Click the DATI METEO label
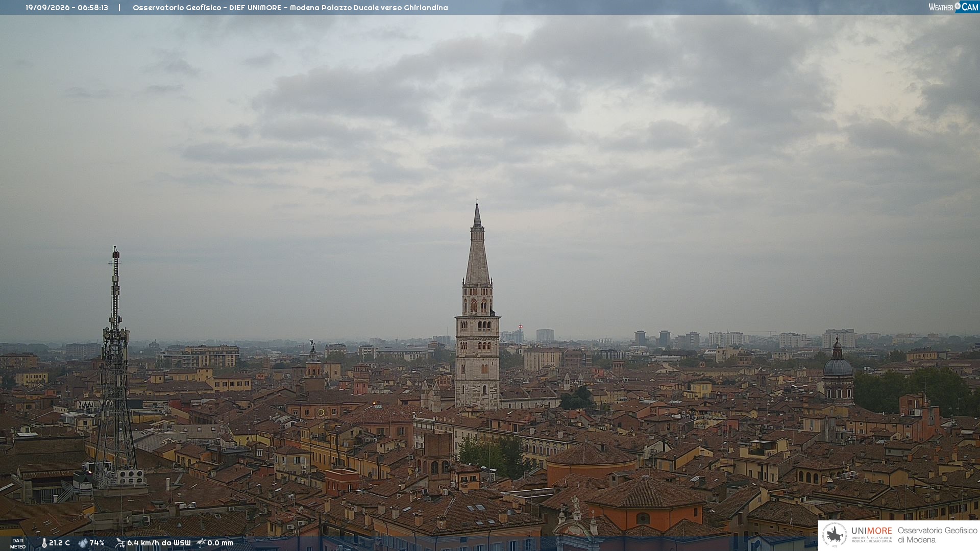 click(x=18, y=543)
